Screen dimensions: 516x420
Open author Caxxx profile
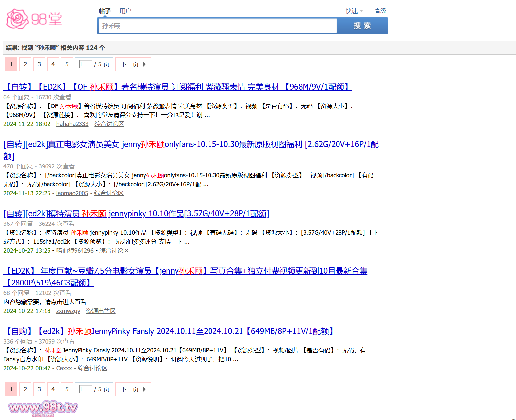(x=64, y=368)
